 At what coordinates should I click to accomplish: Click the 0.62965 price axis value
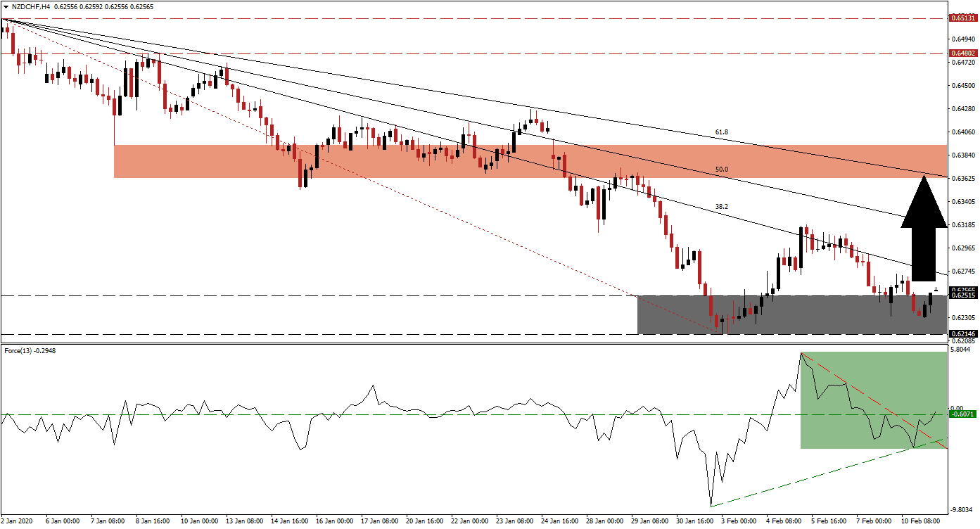pyautogui.click(x=962, y=248)
